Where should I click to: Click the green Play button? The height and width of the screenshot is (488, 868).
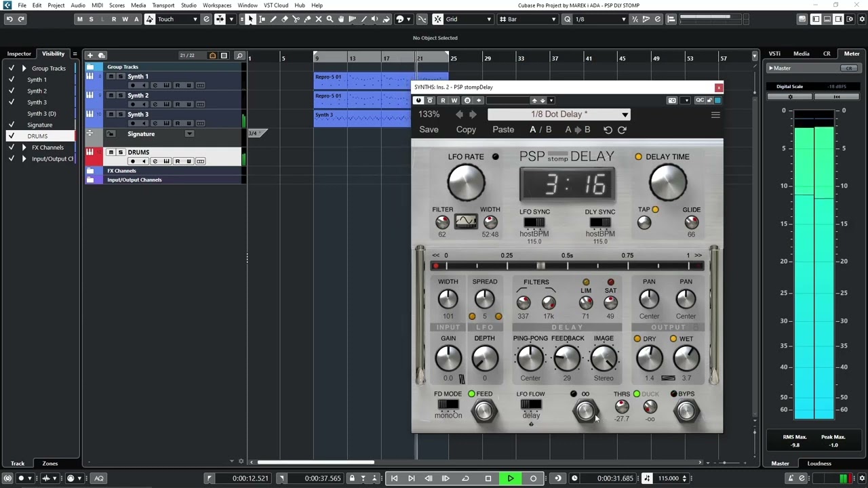[511, 479]
